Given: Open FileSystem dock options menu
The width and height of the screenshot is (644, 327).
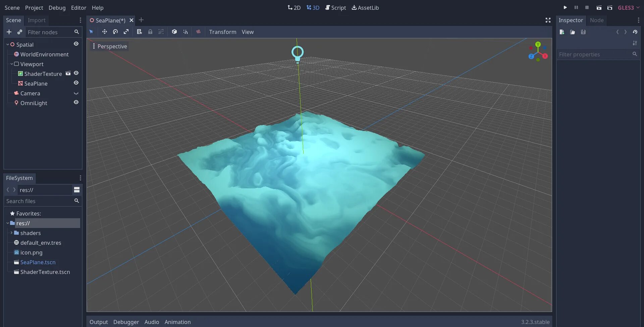Looking at the screenshot, I should [x=80, y=178].
